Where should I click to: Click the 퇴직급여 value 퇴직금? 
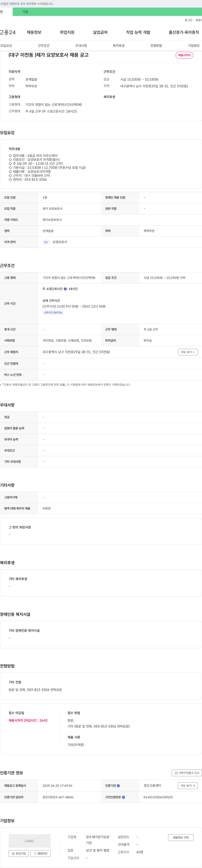click(x=148, y=341)
